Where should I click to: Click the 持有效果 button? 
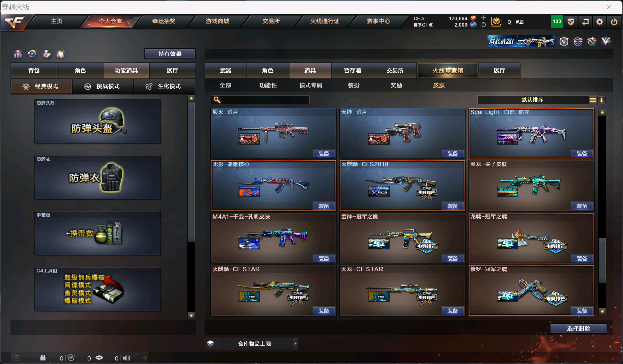(170, 54)
